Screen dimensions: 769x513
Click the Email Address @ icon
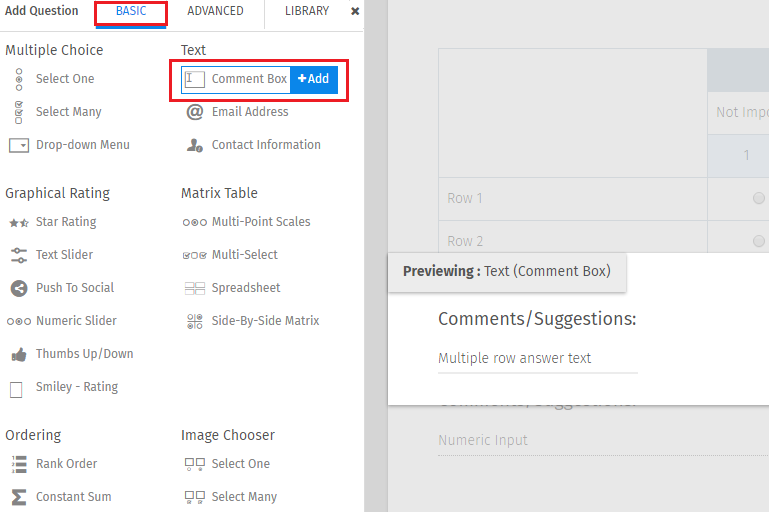pyautogui.click(x=195, y=112)
